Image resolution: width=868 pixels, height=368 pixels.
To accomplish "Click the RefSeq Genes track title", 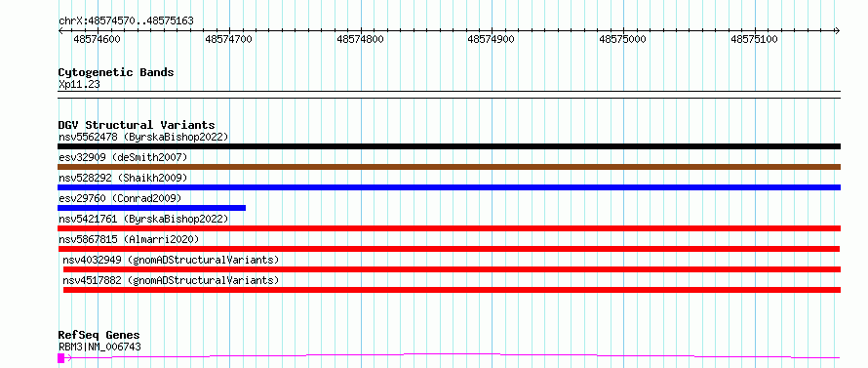I will pos(99,336).
